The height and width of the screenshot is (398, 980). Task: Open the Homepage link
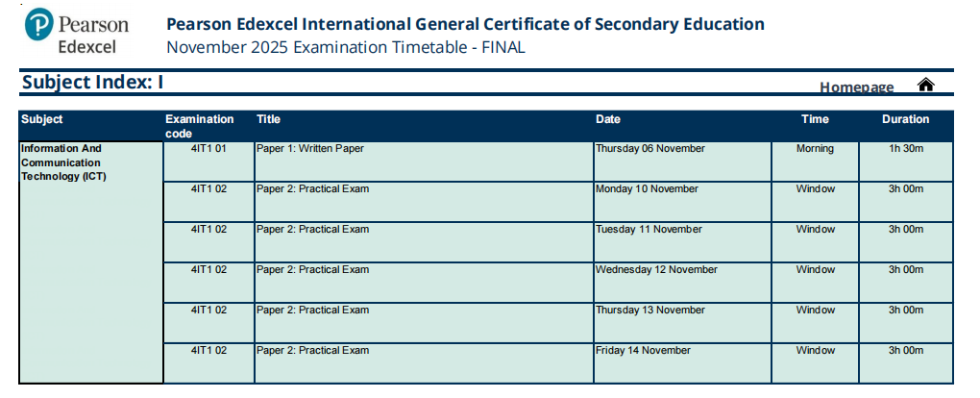click(x=856, y=87)
